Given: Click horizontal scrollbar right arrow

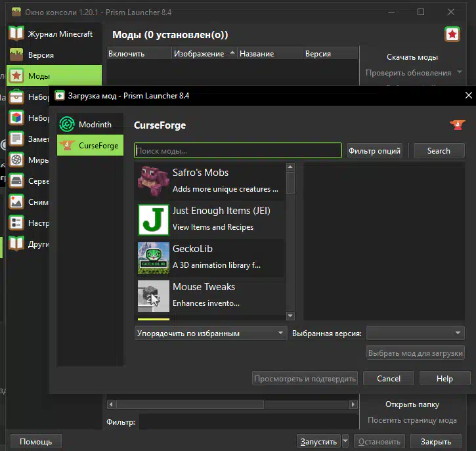Looking at the screenshot, I should 353,404.
